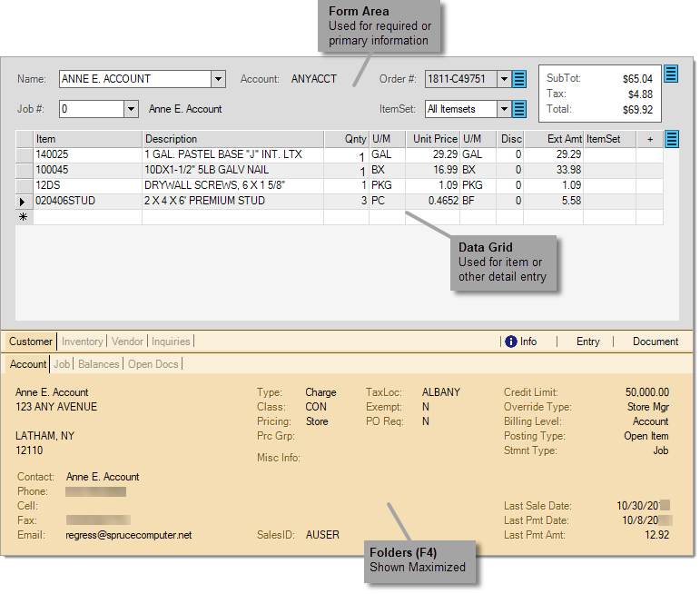This screenshot has width=700, height=594.
Task: Click the Name field ANNE E. ACCOUNT
Action: point(134,79)
